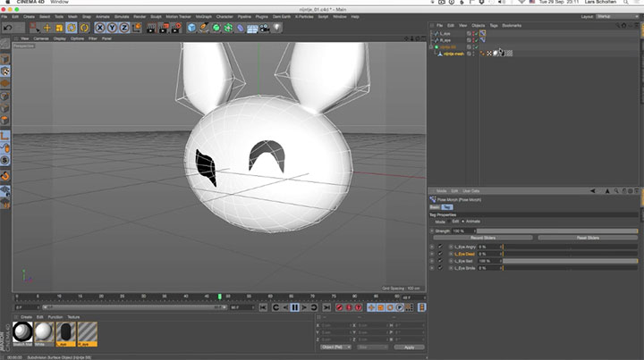Screen dimensions: 644x360
Task: Click the Floor environment icon
Action: point(252,28)
